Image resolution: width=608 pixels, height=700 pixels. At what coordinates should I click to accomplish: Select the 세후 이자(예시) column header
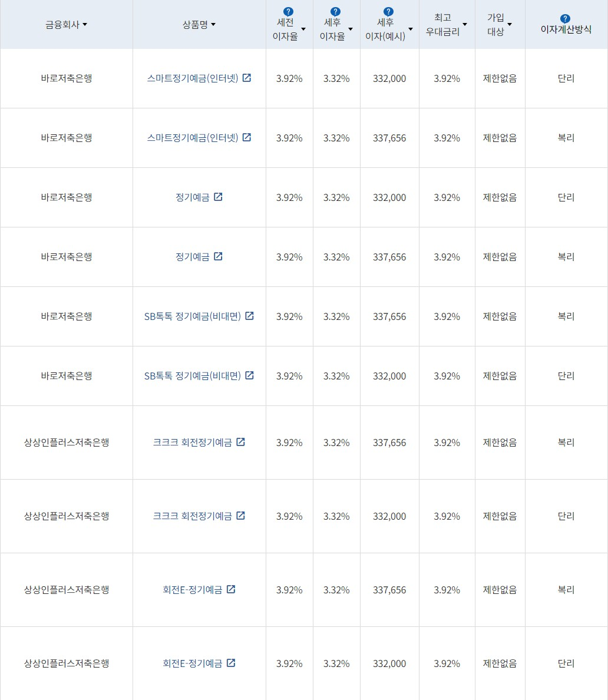pos(386,28)
